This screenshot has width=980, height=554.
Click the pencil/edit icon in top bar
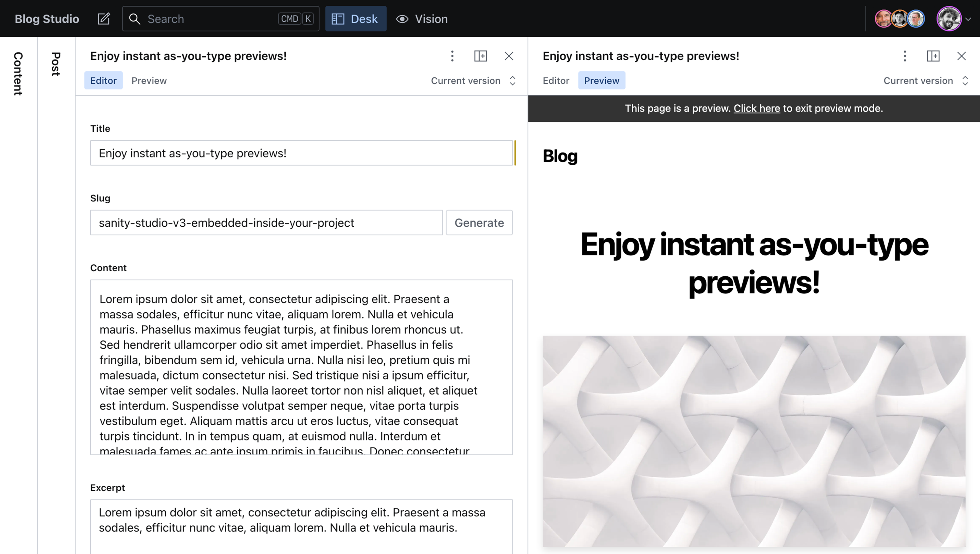(104, 18)
